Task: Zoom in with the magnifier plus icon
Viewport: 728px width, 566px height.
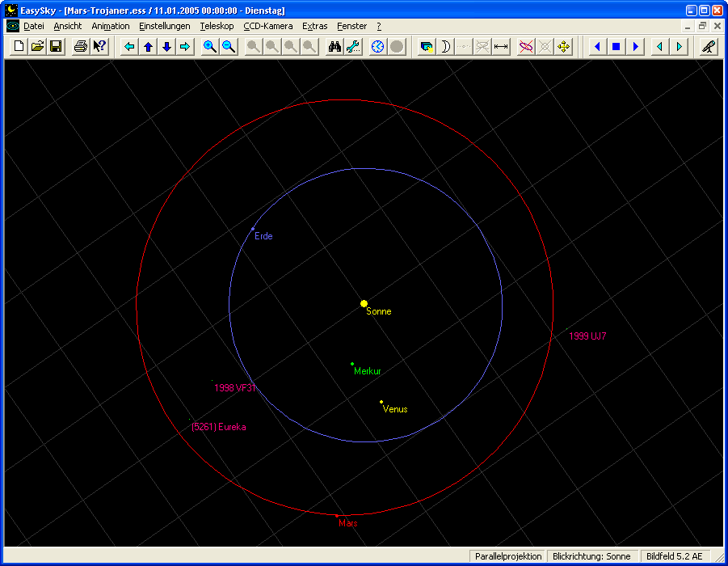Action: pyautogui.click(x=210, y=47)
